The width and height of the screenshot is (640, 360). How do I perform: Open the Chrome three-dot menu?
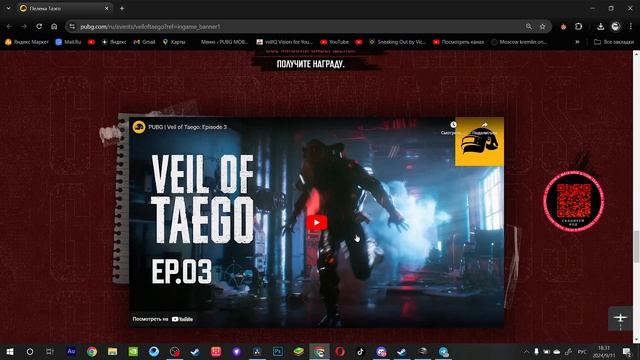pos(631,27)
